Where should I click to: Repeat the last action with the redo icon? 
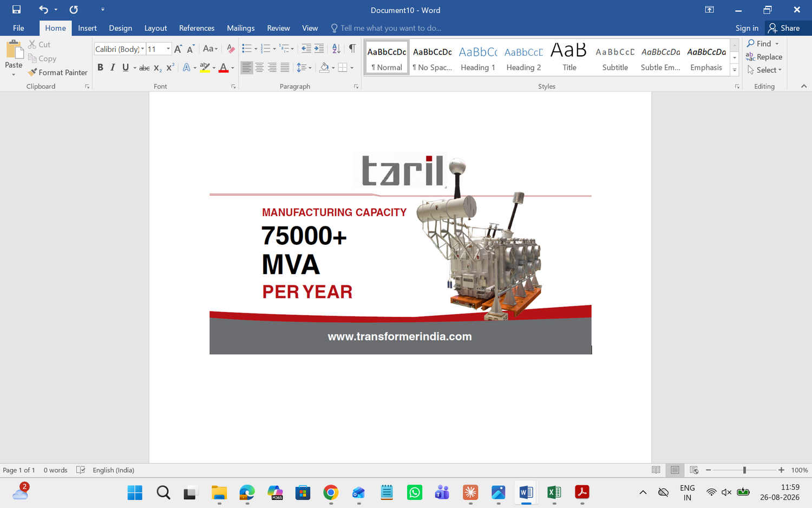click(x=74, y=10)
